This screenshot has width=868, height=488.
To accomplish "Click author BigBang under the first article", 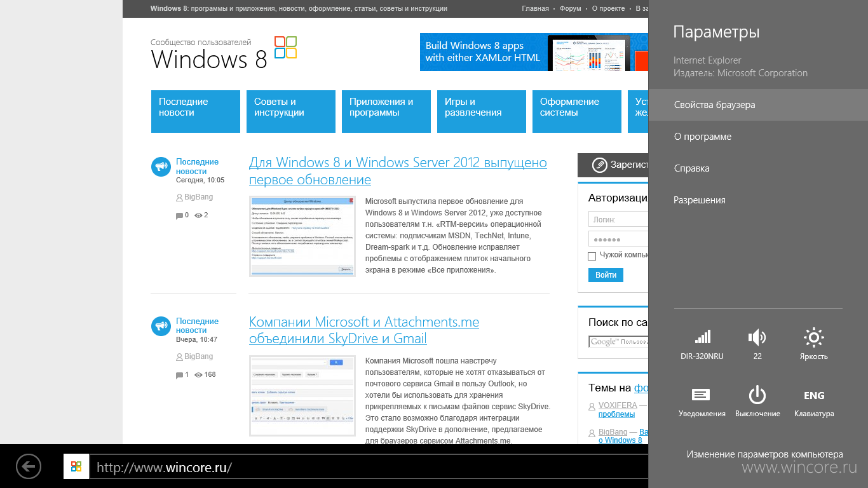I will [198, 197].
